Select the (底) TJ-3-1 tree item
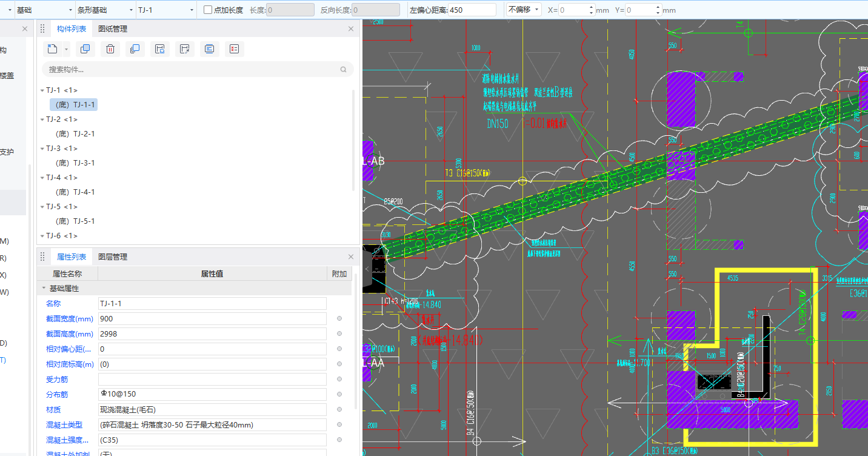 [x=75, y=163]
